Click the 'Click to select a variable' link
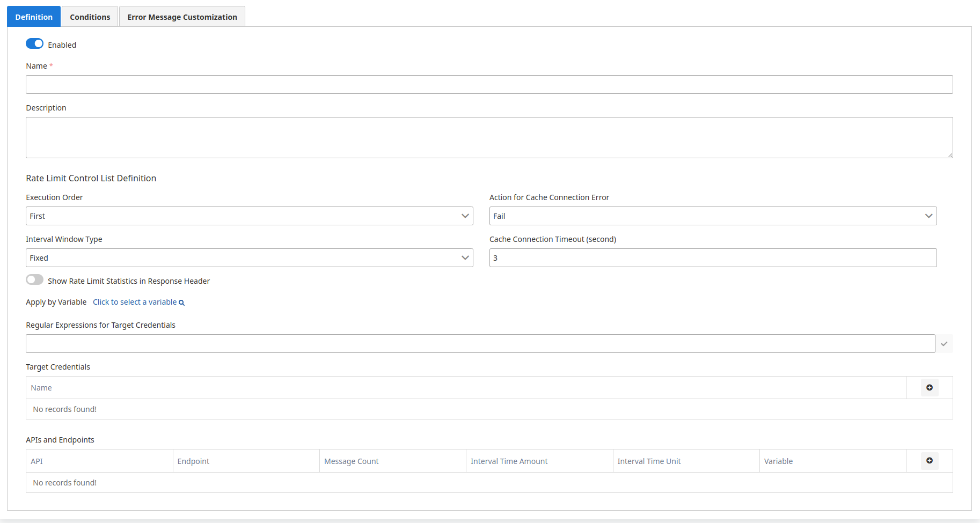The height and width of the screenshot is (523, 980). (135, 302)
